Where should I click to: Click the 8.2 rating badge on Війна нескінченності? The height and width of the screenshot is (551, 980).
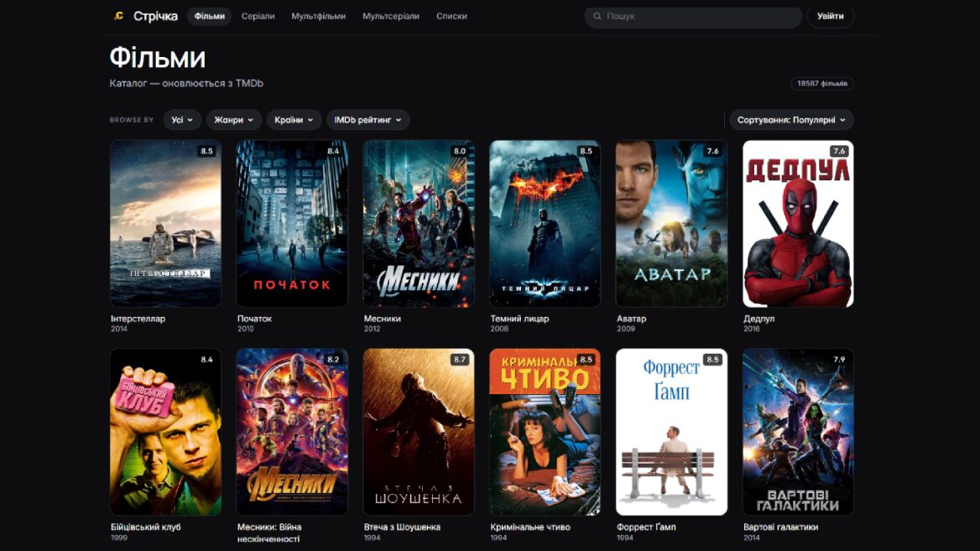[x=333, y=360]
